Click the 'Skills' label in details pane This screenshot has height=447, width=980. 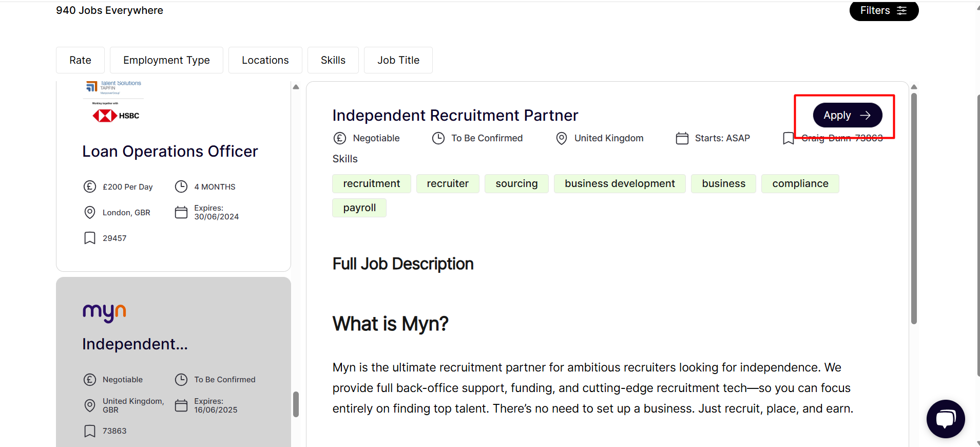tap(345, 159)
